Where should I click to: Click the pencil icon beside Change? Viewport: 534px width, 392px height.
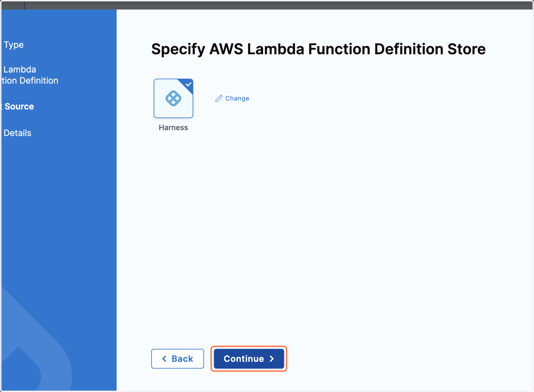218,98
